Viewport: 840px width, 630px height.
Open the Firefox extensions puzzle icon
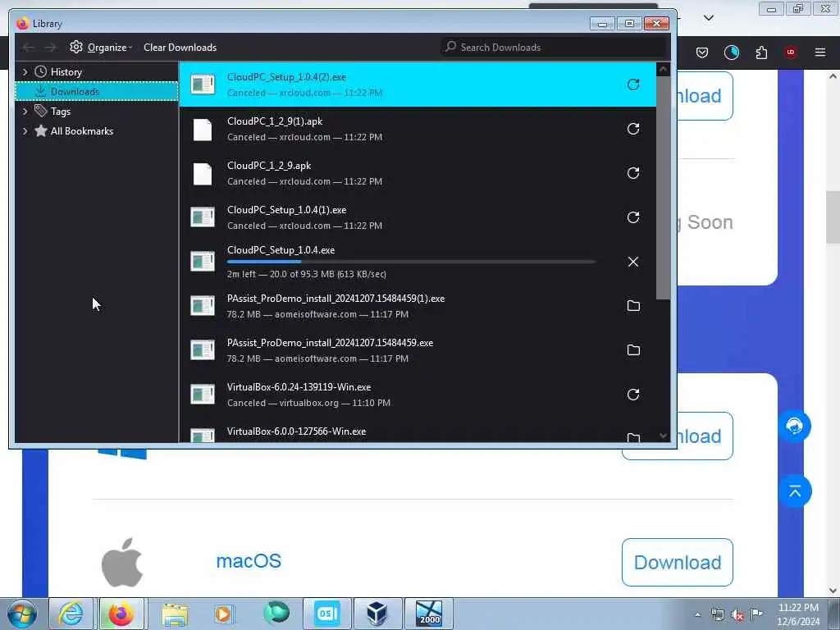click(761, 52)
